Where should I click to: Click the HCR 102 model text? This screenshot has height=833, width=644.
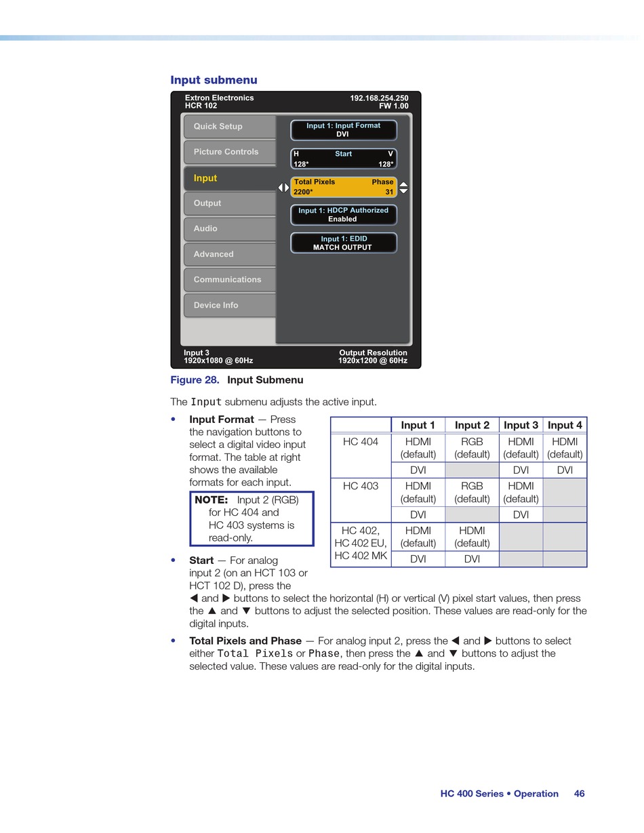201,106
